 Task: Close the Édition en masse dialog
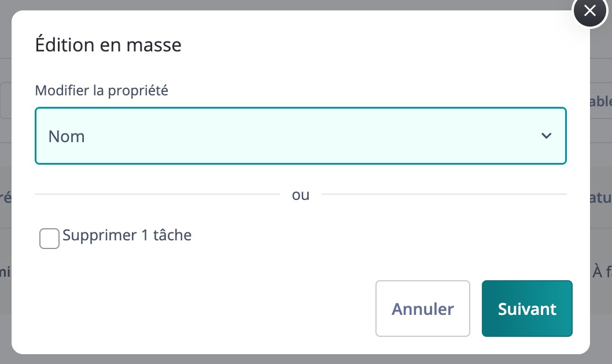pos(590,11)
